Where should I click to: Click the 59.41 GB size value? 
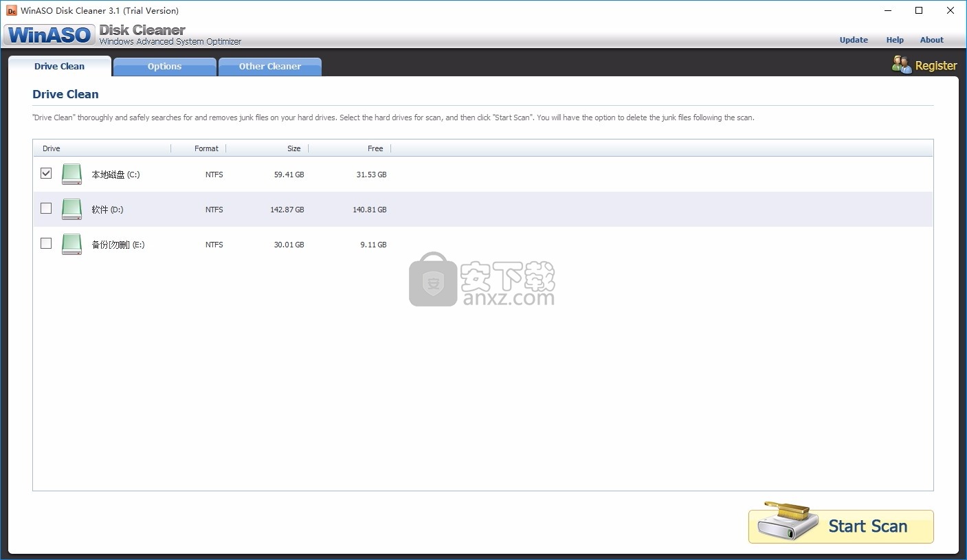[x=289, y=175]
